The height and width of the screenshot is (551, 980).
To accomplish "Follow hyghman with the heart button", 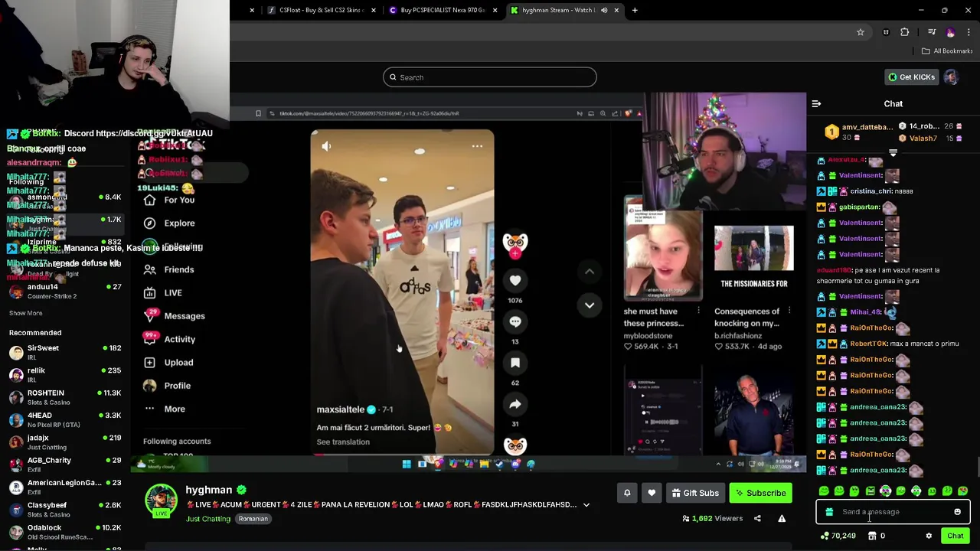I will click(652, 493).
